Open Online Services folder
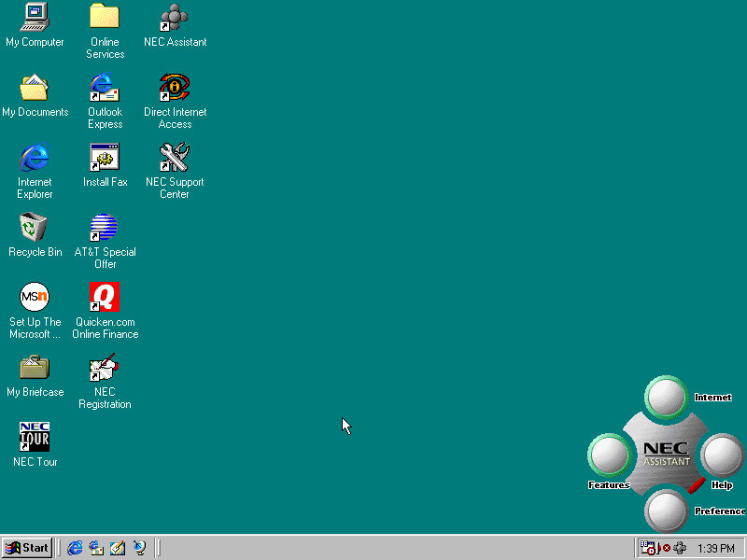Viewport: 747px width, 560px height. [x=105, y=18]
